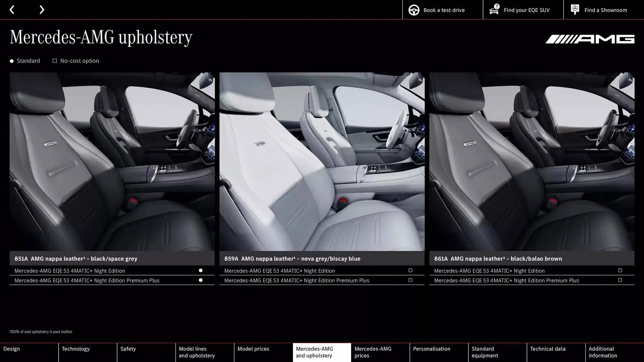
Task: Open Find a Showroom link
Action: click(604, 10)
